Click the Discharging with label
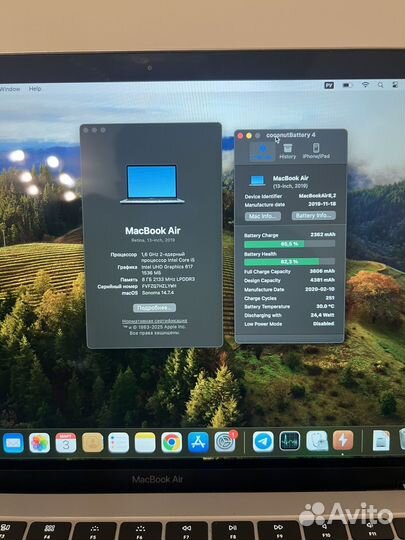The width and height of the screenshot is (405, 540). point(263,315)
